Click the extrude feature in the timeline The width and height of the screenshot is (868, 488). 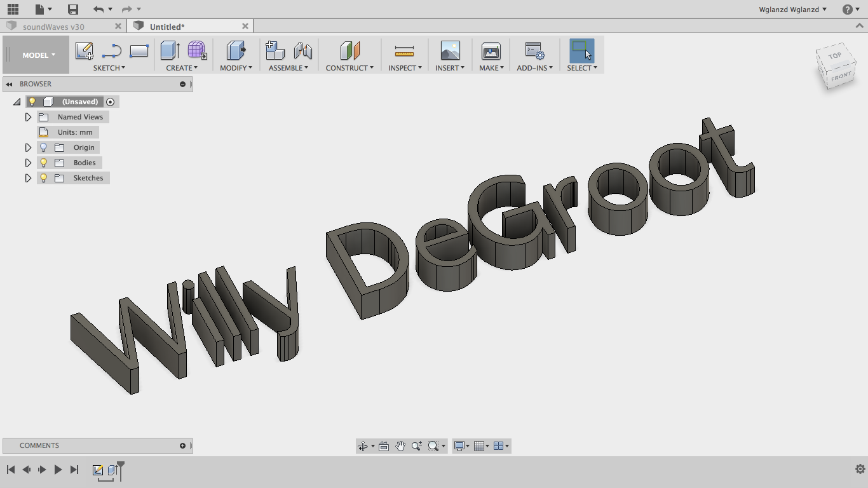pyautogui.click(x=112, y=470)
